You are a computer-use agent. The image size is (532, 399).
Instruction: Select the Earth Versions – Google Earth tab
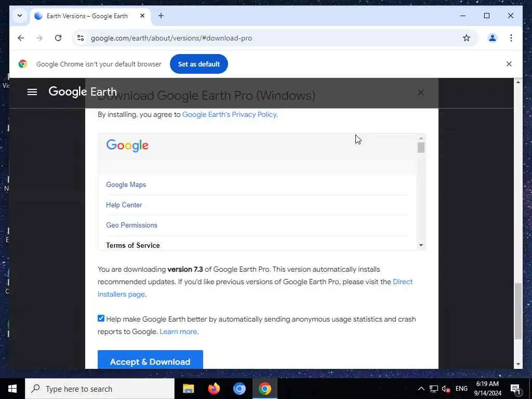click(x=90, y=16)
